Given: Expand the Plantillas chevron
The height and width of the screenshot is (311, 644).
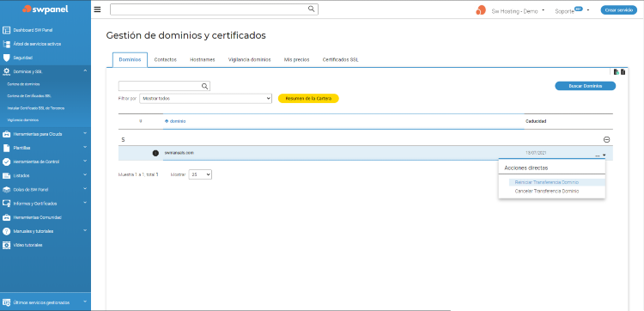Looking at the screenshot, I should [x=85, y=147].
